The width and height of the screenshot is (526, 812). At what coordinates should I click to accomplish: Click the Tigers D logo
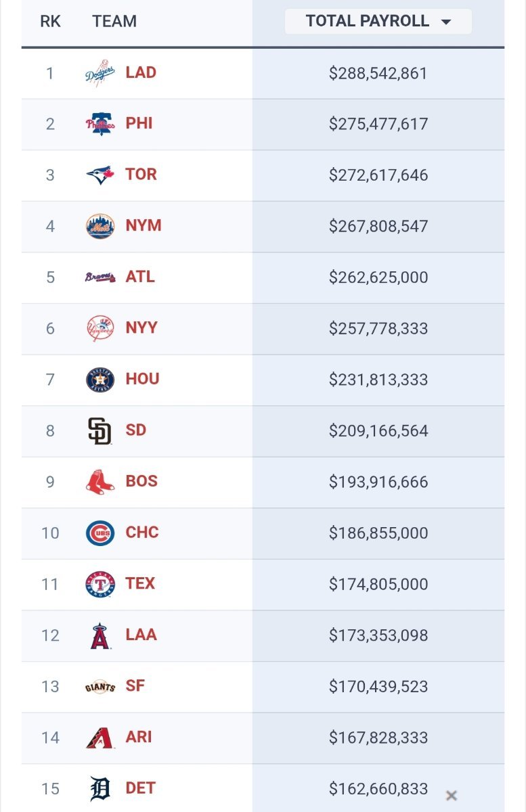pyautogui.click(x=100, y=789)
